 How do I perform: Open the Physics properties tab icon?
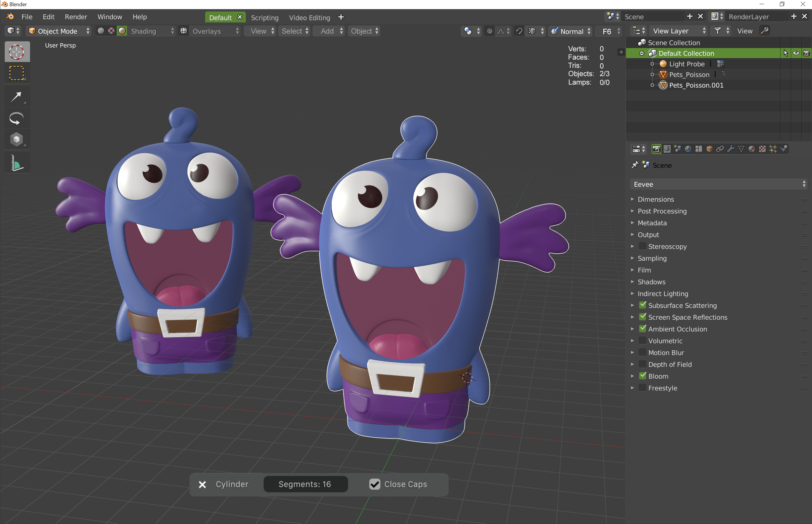tap(784, 149)
